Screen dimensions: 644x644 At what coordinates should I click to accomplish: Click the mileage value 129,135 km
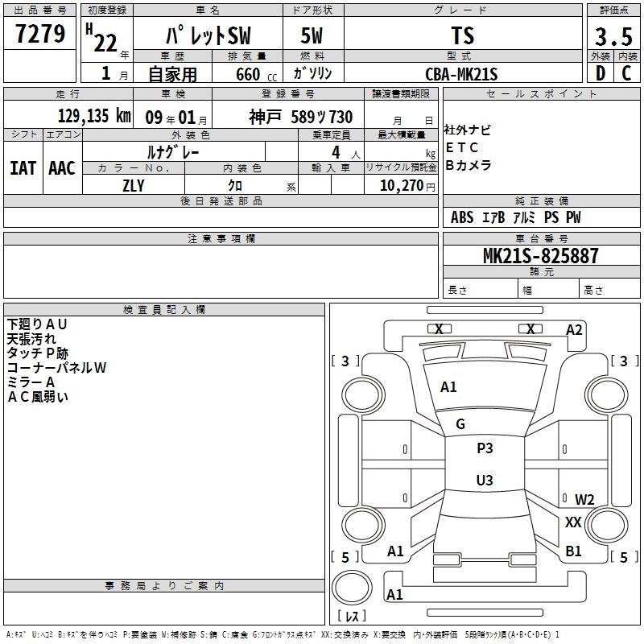point(94,116)
